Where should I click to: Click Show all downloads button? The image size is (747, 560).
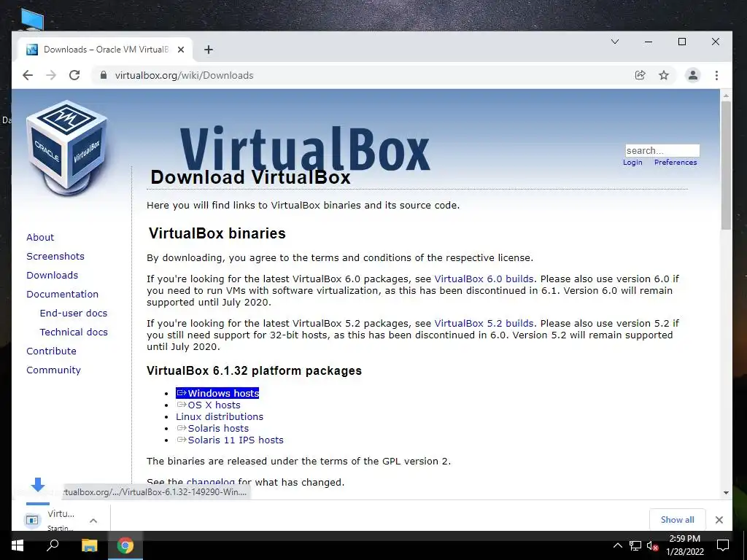pyautogui.click(x=677, y=519)
